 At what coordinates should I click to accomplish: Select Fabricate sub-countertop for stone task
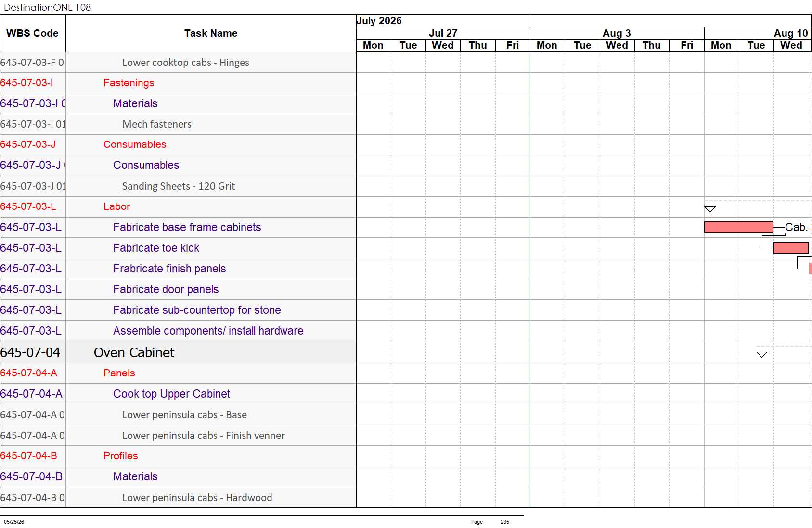pyautogui.click(x=197, y=310)
